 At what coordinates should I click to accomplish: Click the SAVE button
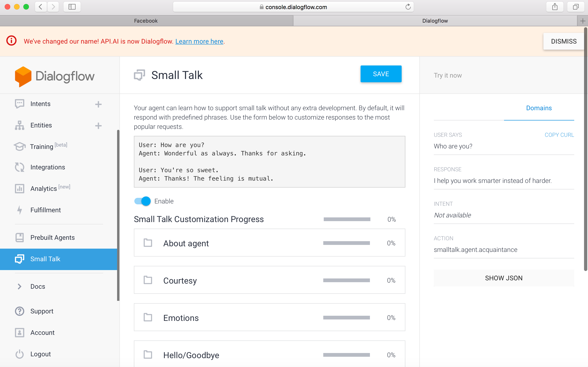tap(381, 74)
